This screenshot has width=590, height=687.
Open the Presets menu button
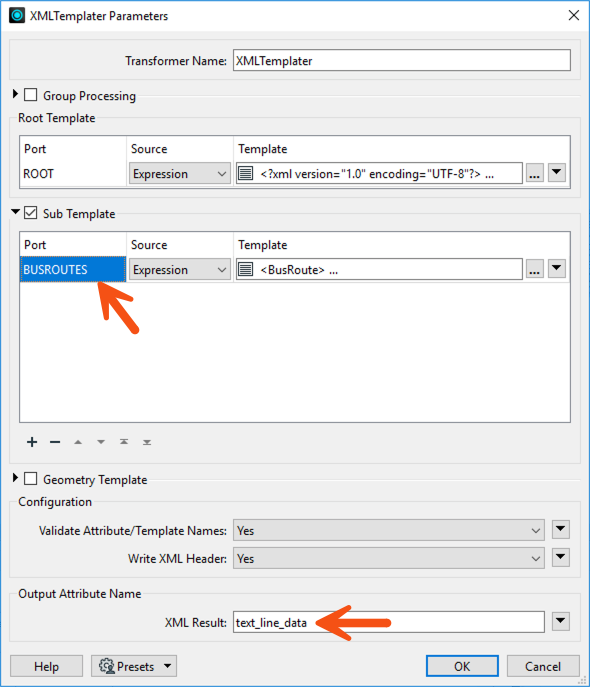point(134,666)
